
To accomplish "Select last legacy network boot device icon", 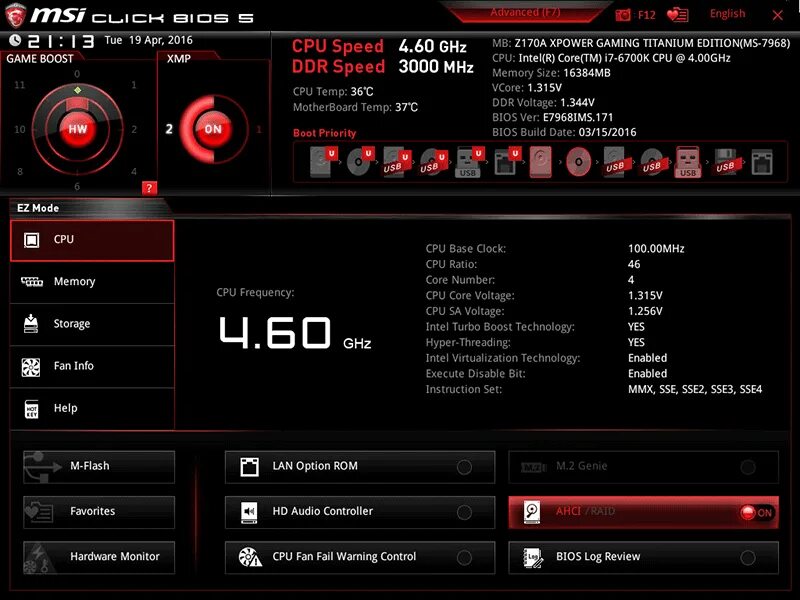I will point(762,162).
